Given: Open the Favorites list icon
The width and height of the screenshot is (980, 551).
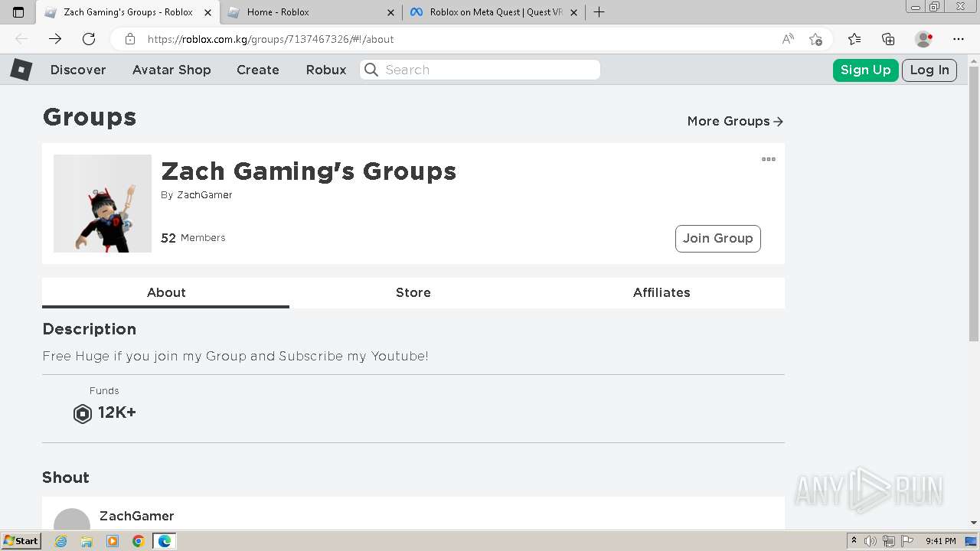Looking at the screenshot, I should point(854,39).
